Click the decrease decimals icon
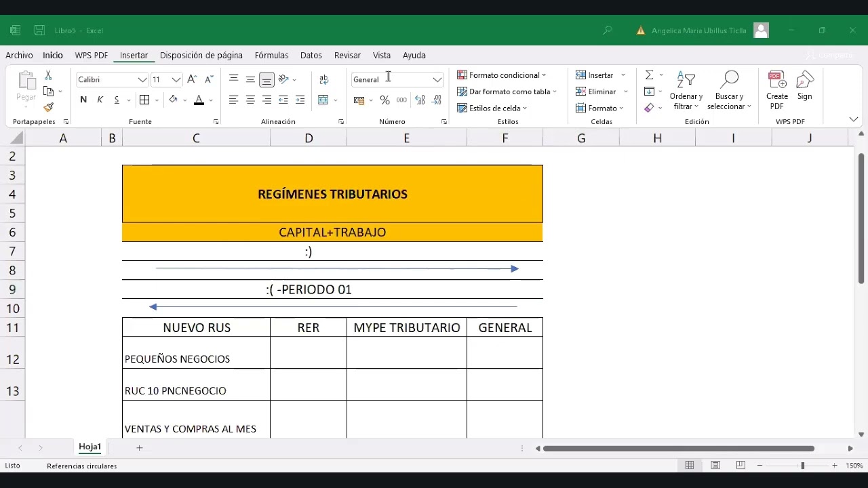Viewport: 868px width, 488px height. [437, 100]
